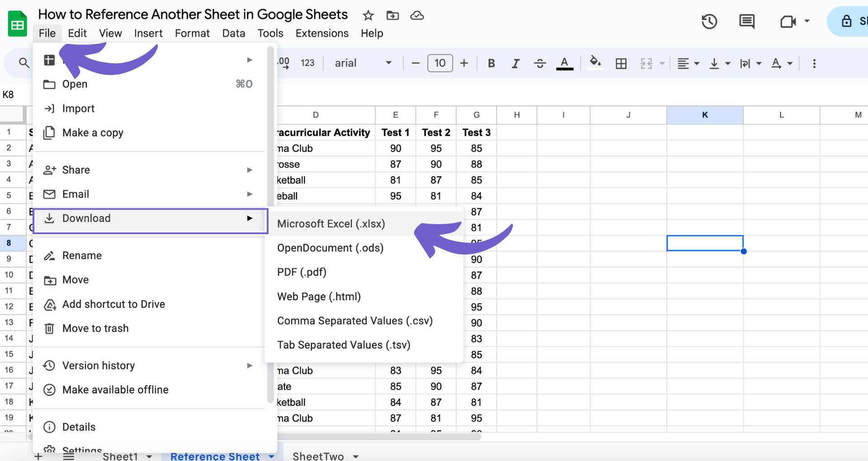Image resolution: width=868 pixels, height=461 pixels.
Task: Open the Extensions menu
Action: click(x=321, y=33)
